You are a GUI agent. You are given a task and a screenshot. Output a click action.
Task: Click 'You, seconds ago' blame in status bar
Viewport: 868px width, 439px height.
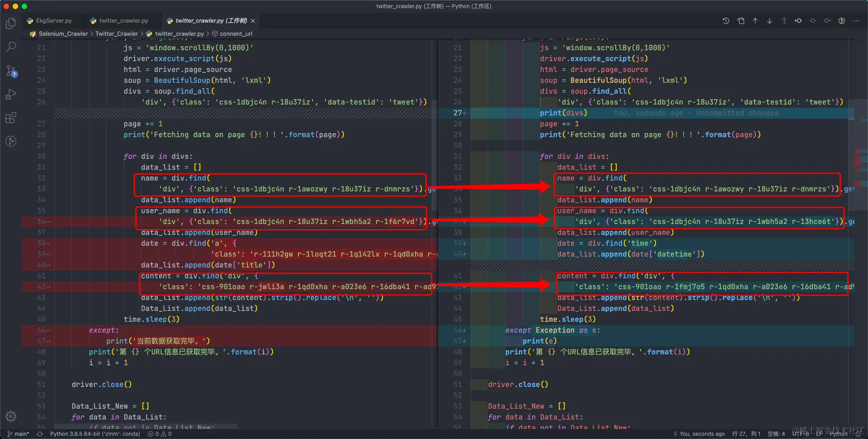pos(699,434)
